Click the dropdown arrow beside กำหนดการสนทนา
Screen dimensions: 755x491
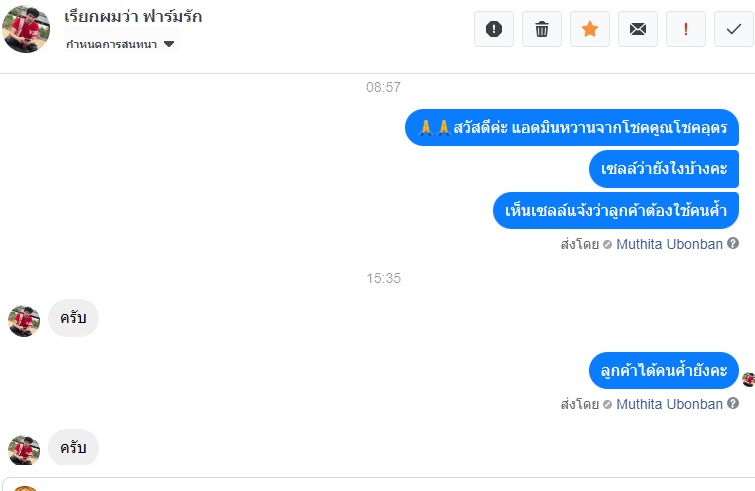click(x=169, y=44)
